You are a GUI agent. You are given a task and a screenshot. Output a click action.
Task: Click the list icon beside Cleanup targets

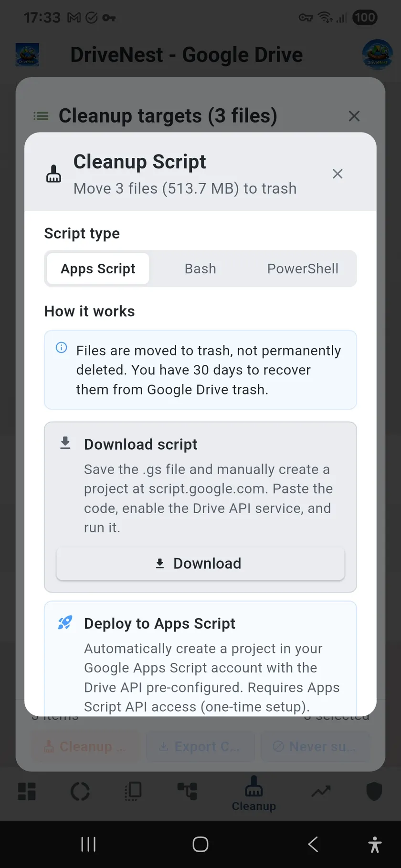point(41,116)
